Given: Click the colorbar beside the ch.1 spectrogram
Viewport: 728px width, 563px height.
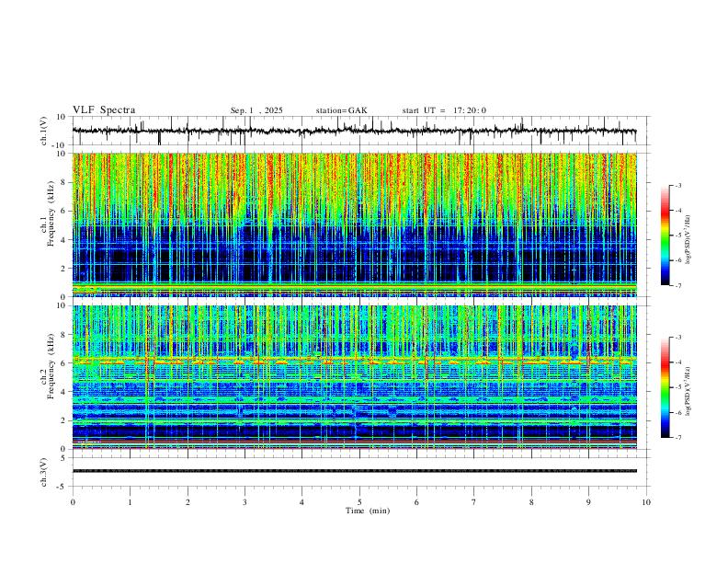Looking at the screenshot, I should pos(665,236).
